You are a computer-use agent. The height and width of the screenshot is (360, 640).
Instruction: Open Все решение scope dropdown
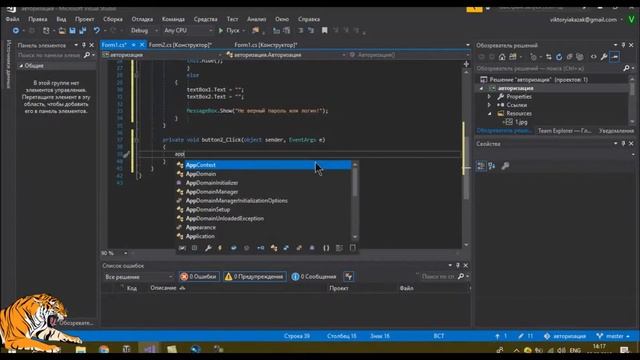point(139,277)
